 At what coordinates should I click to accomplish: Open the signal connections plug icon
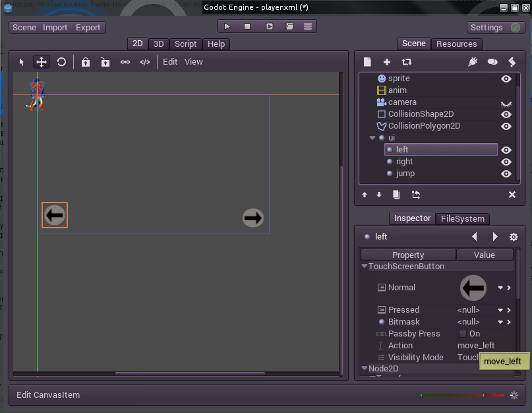473,62
